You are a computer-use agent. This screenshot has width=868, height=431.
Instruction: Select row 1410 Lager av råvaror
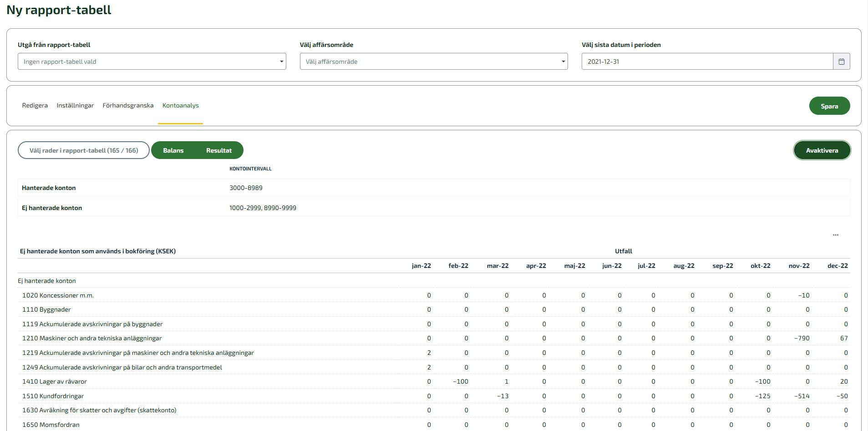(434, 381)
